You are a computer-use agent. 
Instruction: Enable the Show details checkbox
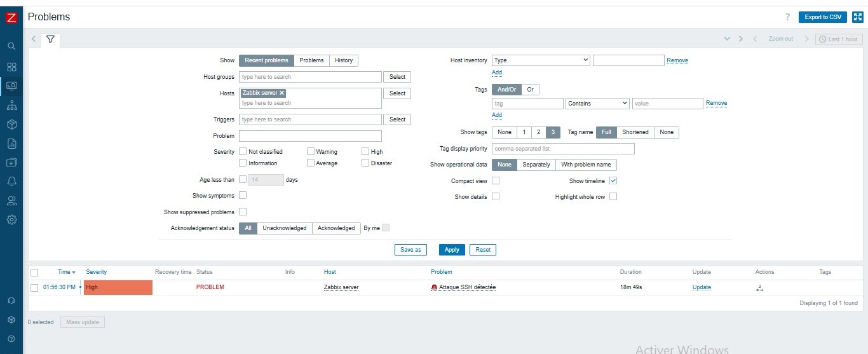point(496,196)
